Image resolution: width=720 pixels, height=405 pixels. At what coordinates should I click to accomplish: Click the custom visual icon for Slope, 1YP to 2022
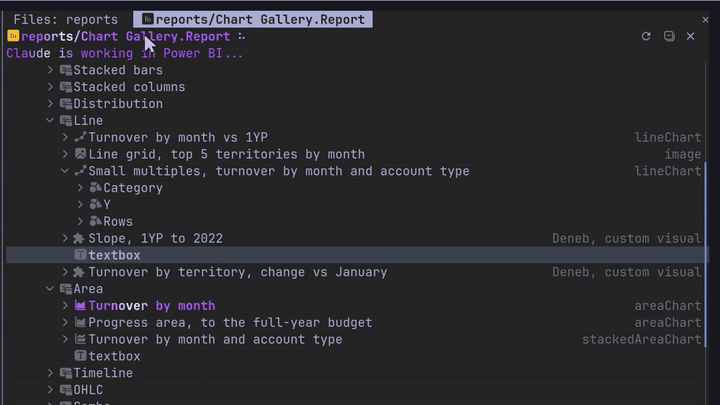coord(79,238)
